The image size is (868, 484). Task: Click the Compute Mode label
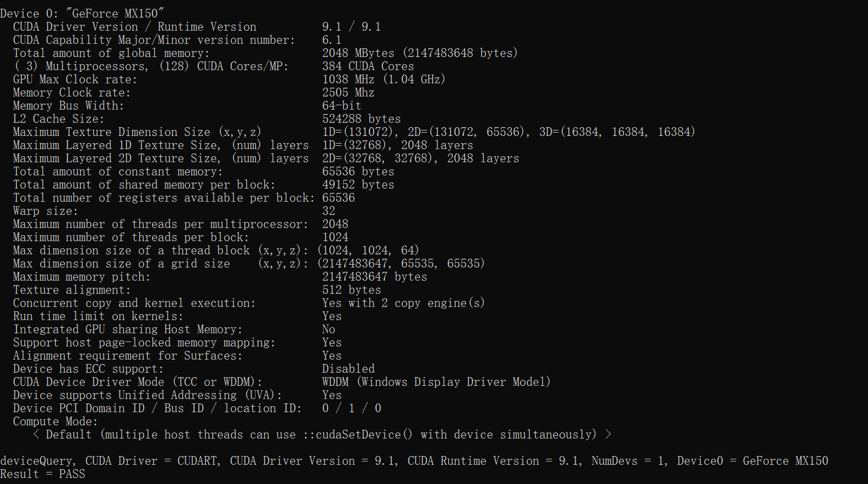click(x=55, y=422)
